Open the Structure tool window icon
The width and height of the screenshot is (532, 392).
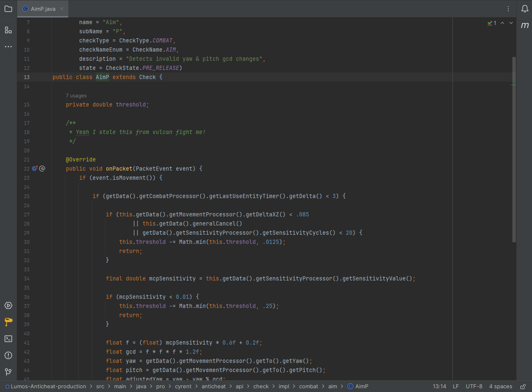point(8,30)
